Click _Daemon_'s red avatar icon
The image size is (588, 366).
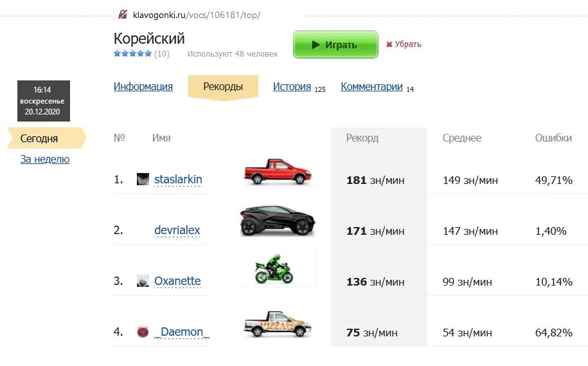click(x=143, y=332)
